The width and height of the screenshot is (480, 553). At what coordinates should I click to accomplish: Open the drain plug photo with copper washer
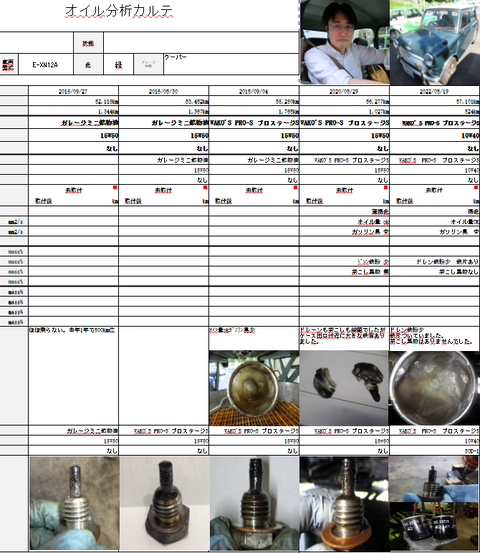click(x=344, y=503)
